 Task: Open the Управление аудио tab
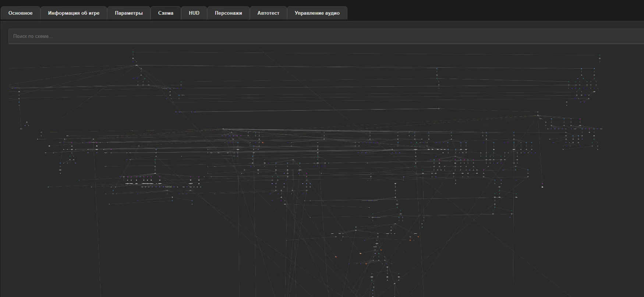click(x=317, y=13)
